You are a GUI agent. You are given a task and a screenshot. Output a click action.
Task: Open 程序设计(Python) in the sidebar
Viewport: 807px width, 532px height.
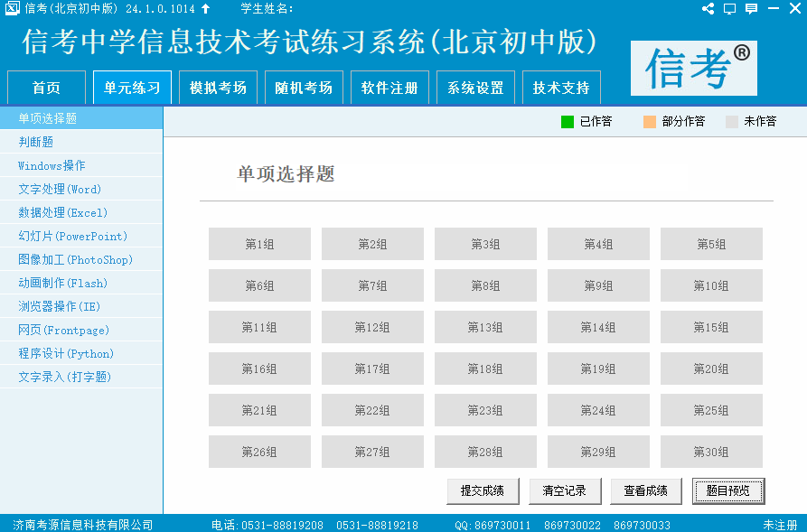[x=81, y=353]
